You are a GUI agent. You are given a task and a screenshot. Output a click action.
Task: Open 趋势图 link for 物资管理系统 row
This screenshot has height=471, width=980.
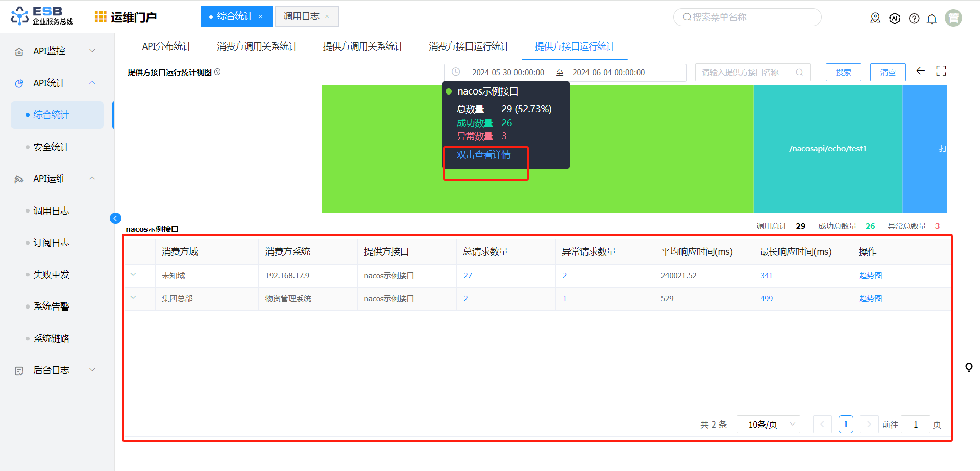(x=870, y=299)
